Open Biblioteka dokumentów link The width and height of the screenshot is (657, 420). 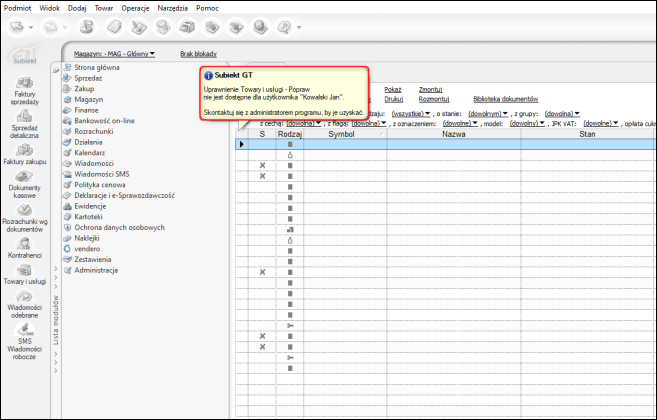click(x=506, y=99)
